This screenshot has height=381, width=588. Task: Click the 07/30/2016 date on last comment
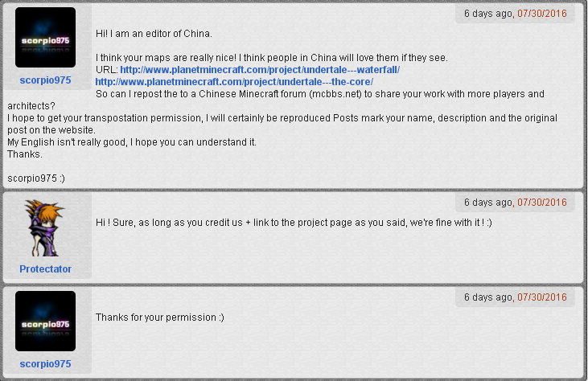[541, 297]
